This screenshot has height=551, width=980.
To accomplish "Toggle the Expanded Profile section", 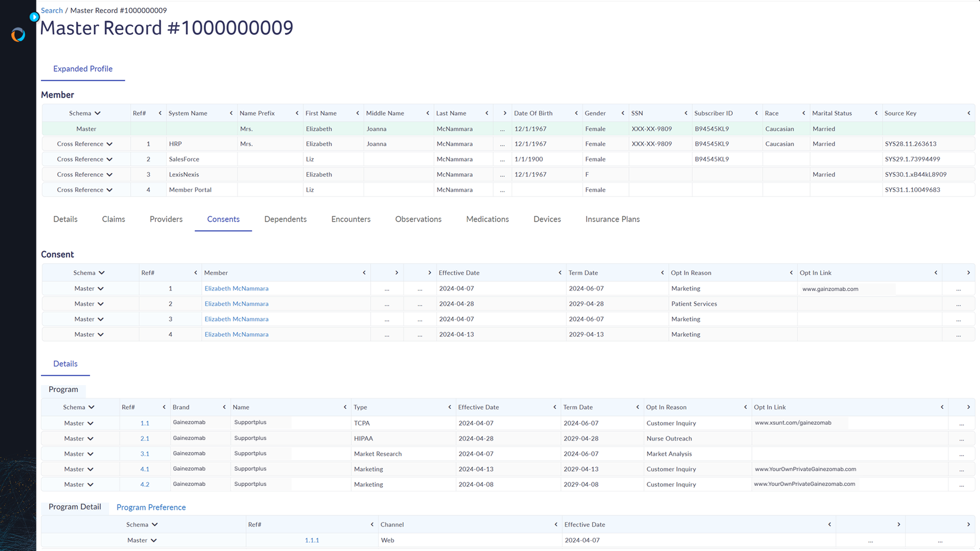I will click(x=82, y=68).
